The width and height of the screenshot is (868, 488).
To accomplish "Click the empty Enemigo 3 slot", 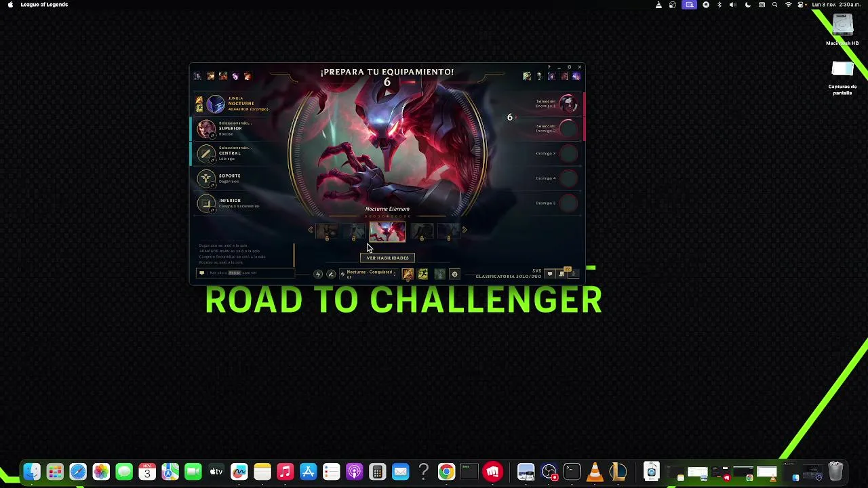I will [x=568, y=153].
